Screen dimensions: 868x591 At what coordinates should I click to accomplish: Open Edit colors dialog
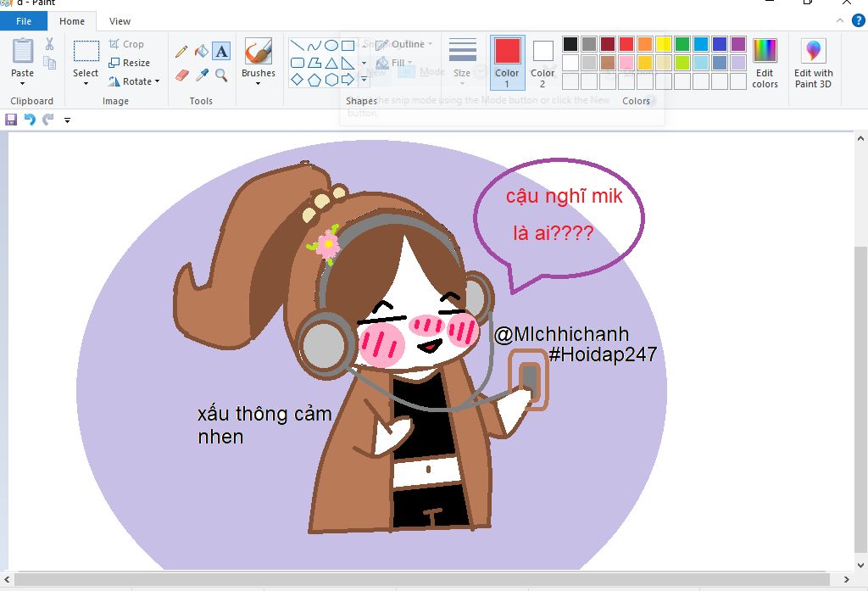point(765,63)
